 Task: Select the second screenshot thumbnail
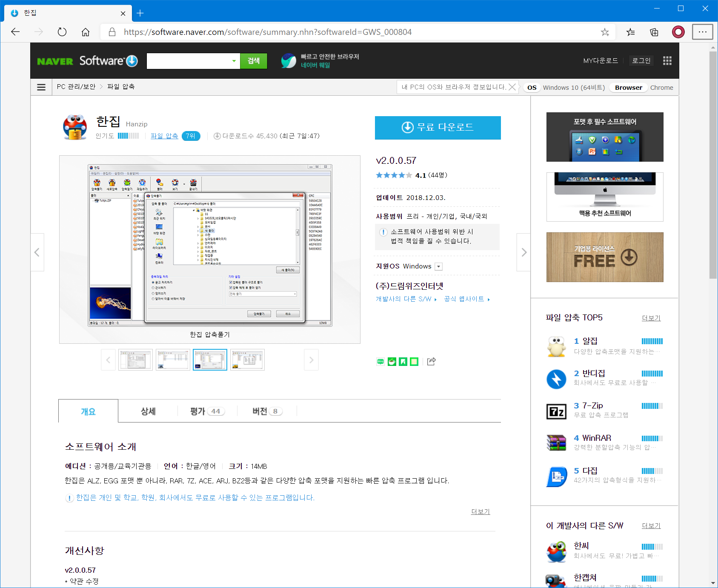173,360
